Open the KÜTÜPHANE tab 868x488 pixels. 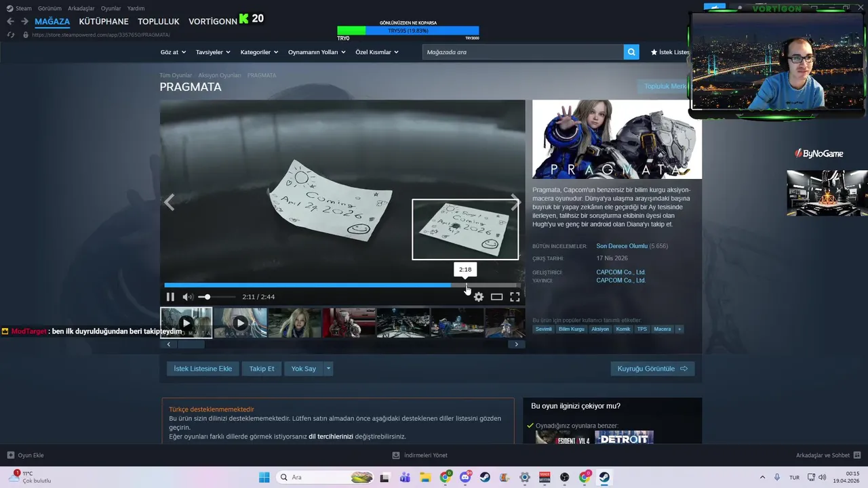pyautogui.click(x=104, y=21)
